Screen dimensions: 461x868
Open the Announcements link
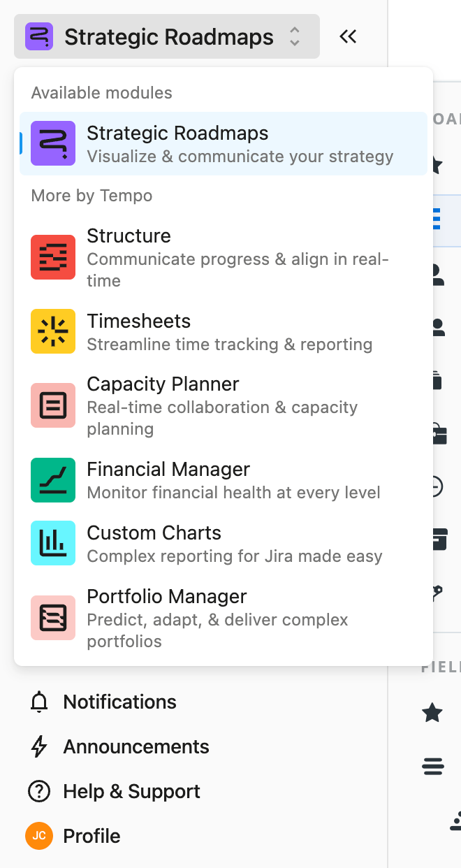point(136,746)
